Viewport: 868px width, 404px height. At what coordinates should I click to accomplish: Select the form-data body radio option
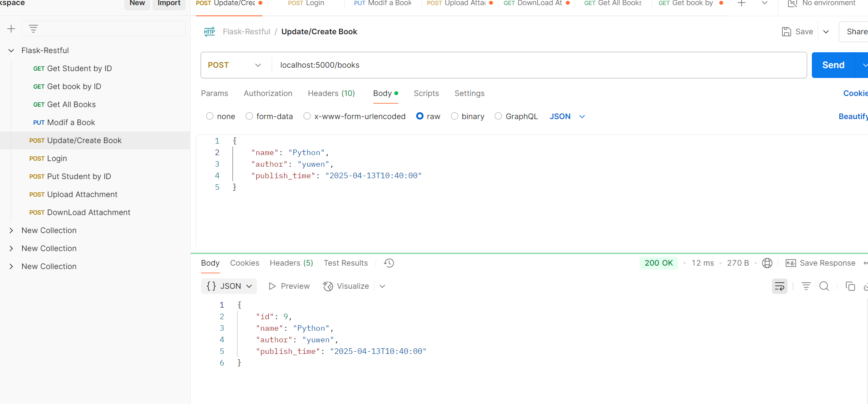tap(249, 116)
